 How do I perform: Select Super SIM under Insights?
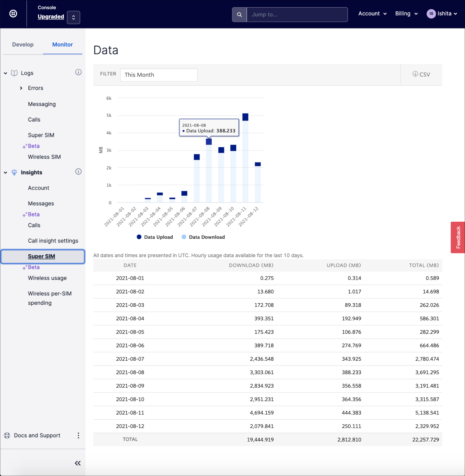click(x=41, y=256)
